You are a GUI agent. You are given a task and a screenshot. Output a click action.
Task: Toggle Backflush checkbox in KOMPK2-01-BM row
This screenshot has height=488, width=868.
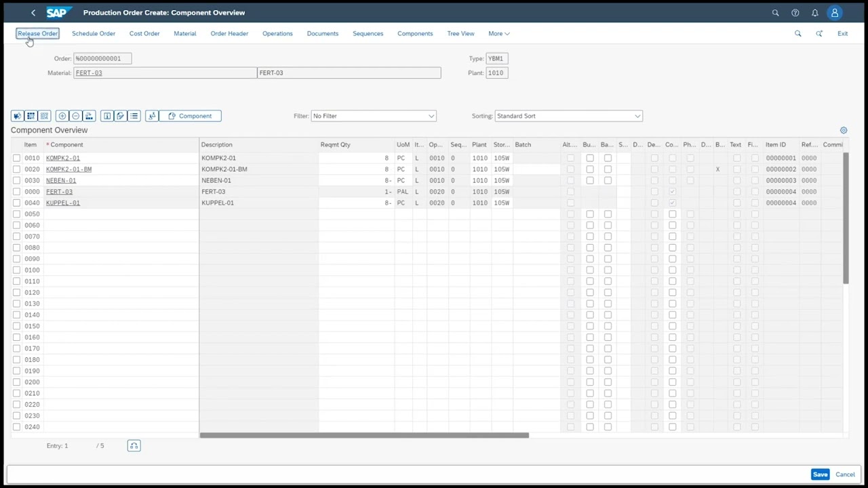pos(608,169)
